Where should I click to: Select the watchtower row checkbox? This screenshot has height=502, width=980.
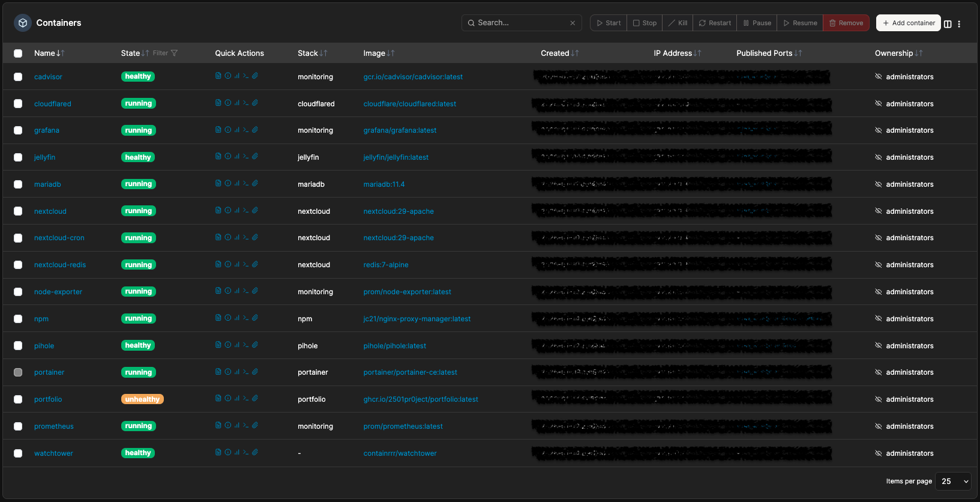[x=18, y=453]
